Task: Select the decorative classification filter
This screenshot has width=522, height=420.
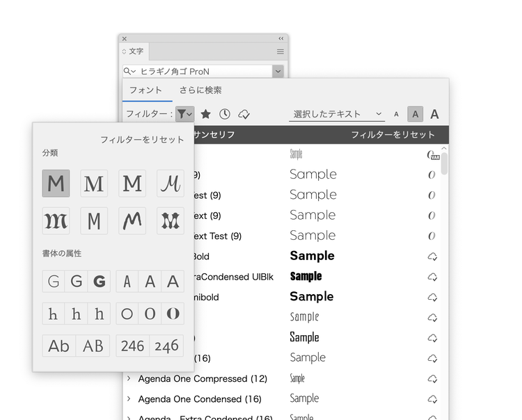Action: 171,221
